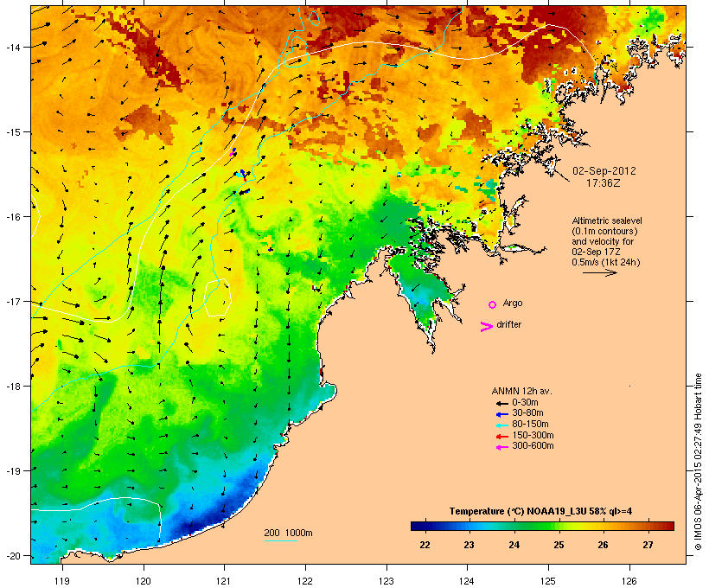Click the magenta drifter legend symbol
709x588 pixels.
(x=486, y=327)
